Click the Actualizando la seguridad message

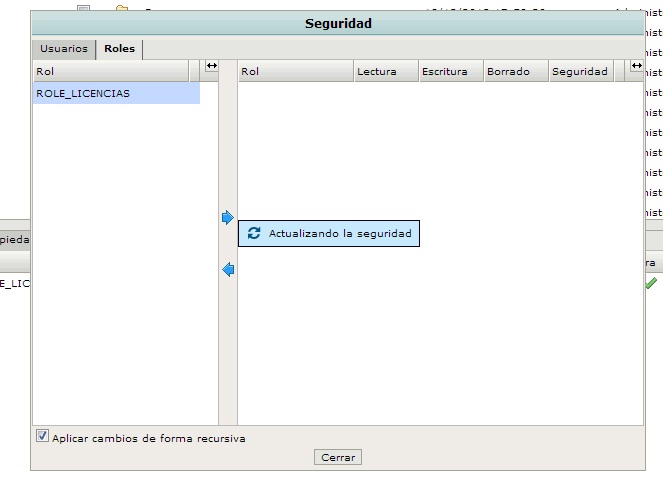[339, 233]
